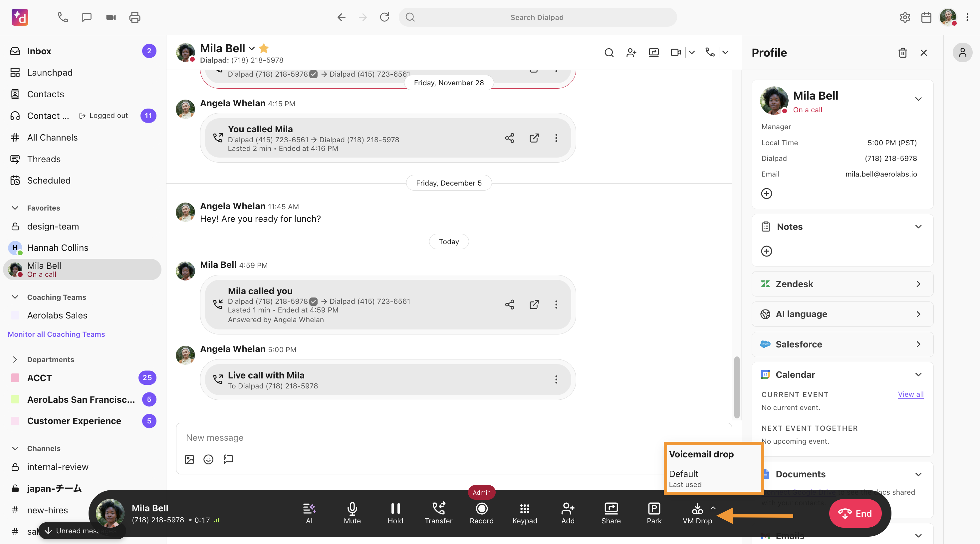Park the call
This screenshot has height=544, width=980.
coord(654,513)
